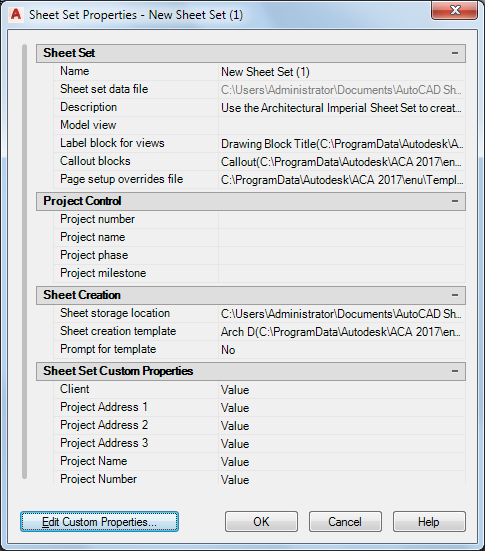Open Help for sheet set properties
Image resolution: width=485 pixels, height=551 pixels.
[429, 521]
